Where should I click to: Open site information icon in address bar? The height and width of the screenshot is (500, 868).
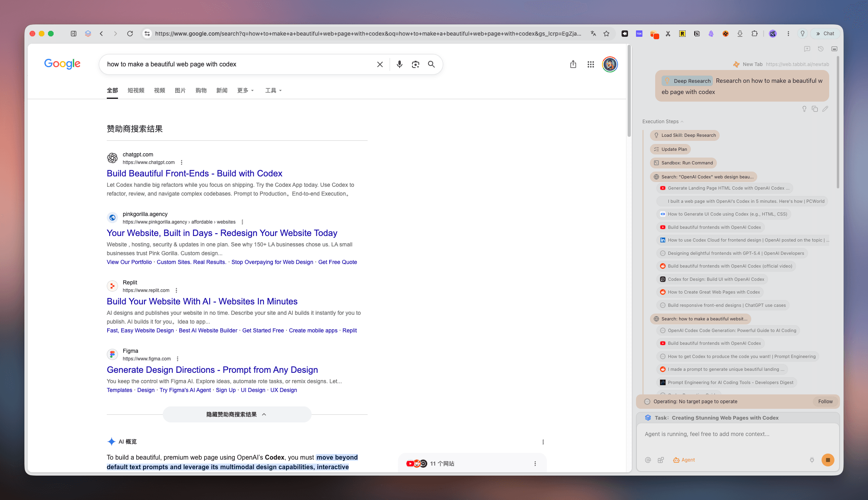click(x=147, y=34)
